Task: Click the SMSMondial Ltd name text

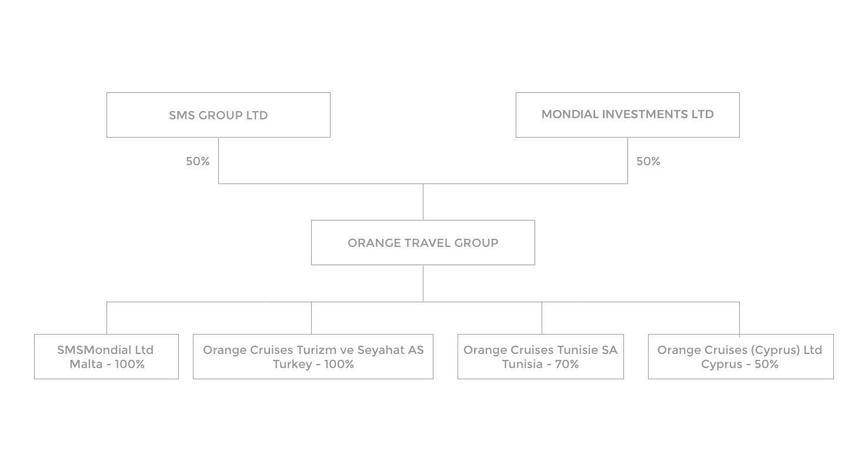Action: pos(105,350)
